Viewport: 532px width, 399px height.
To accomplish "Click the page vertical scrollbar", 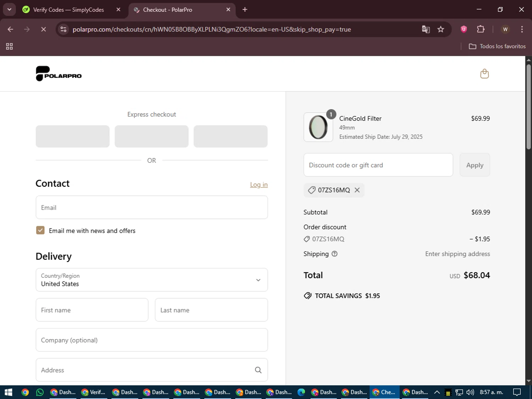I will 528,106.
